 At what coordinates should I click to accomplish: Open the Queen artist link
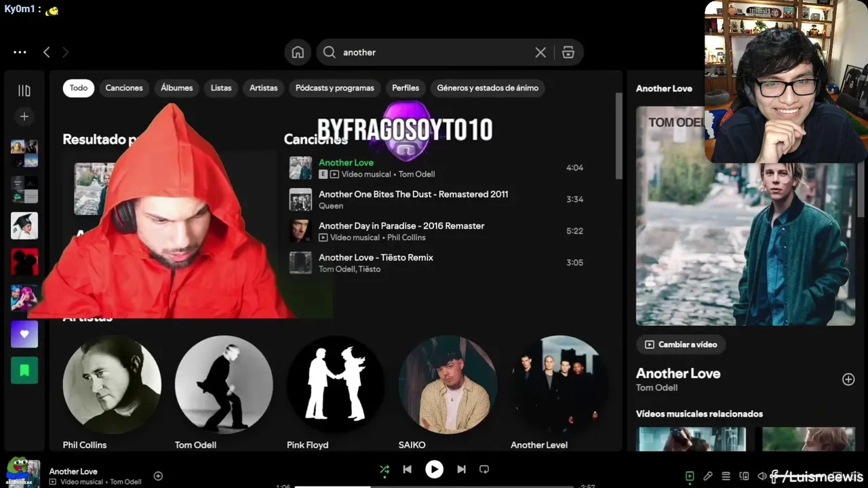(331, 206)
